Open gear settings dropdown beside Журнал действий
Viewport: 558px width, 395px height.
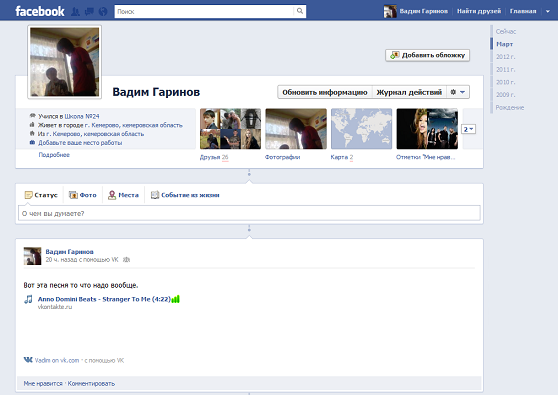(x=458, y=92)
